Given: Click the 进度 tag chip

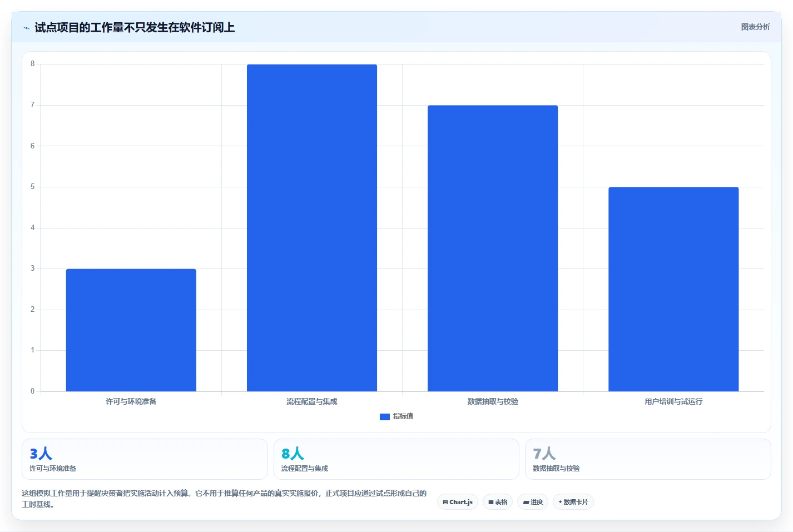Looking at the screenshot, I should point(533,502).
